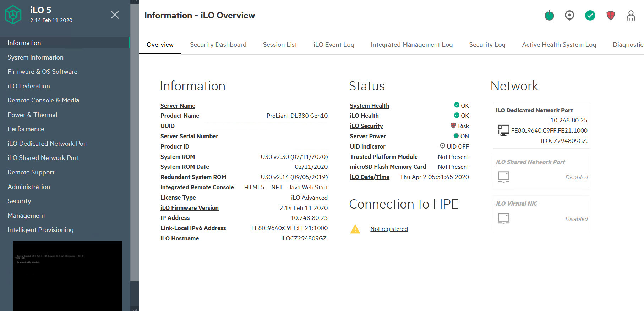Image resolution: width=644 pixels, height=311 pixels.
Task: Launch the HTML5 remote console link
Action: pyautogui.click(x=254, y=187)
